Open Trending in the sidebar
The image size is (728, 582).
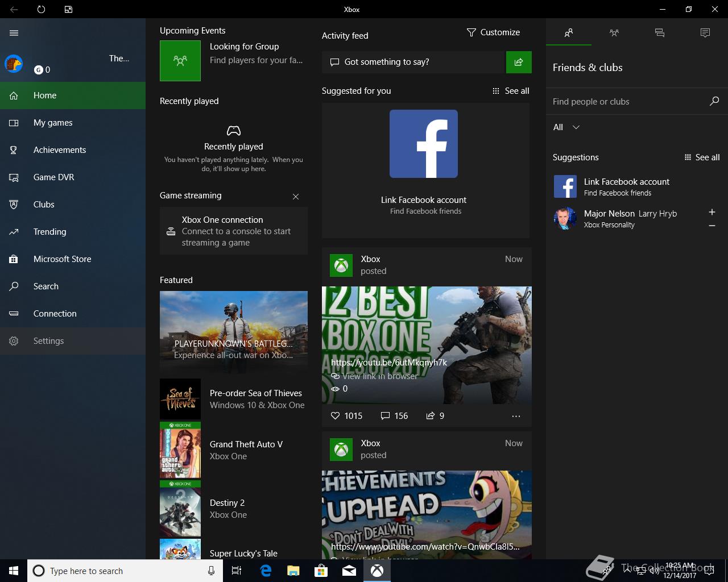click(x=73, y=232)
